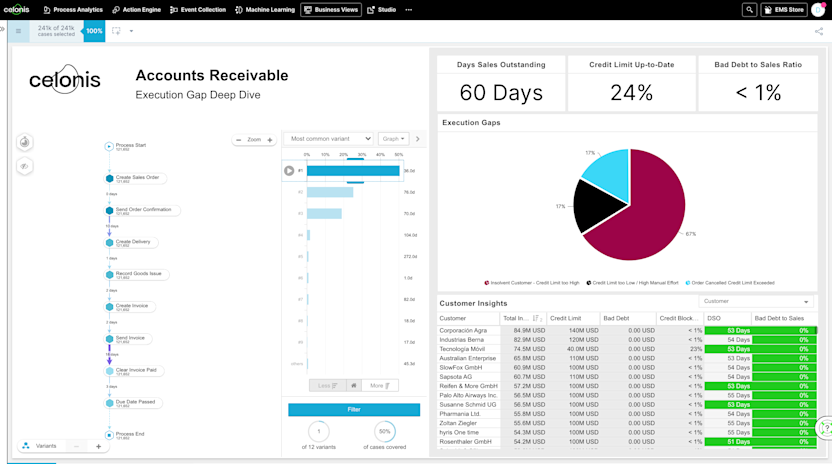
Task: Select the Due Date Passed activity
Action: coord(134,403)
